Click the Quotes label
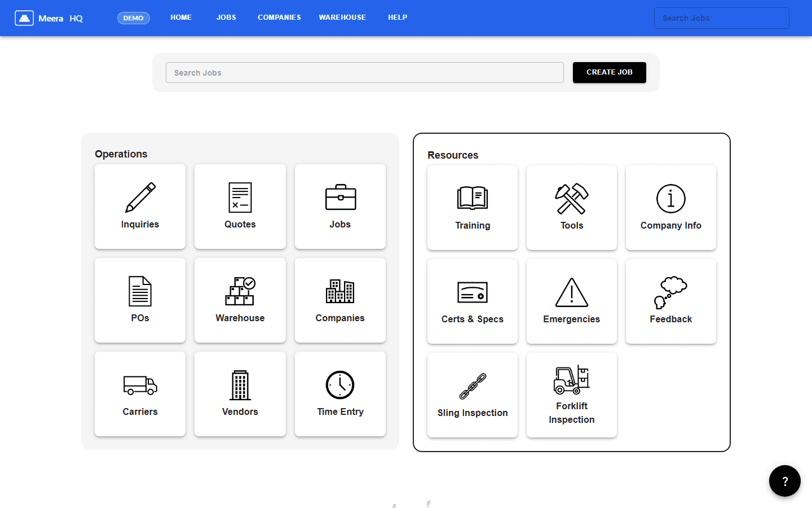 (240, 224)
